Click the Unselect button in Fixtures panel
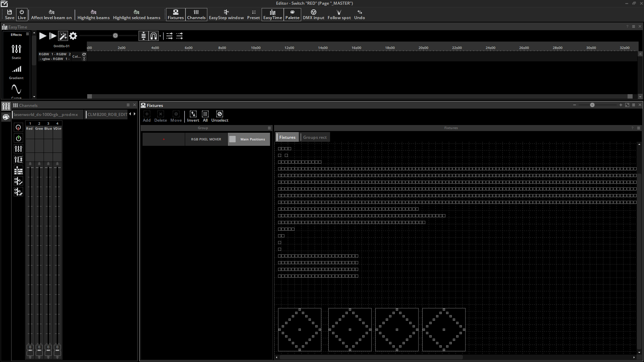Screen dimensions: 644x362 220,116
